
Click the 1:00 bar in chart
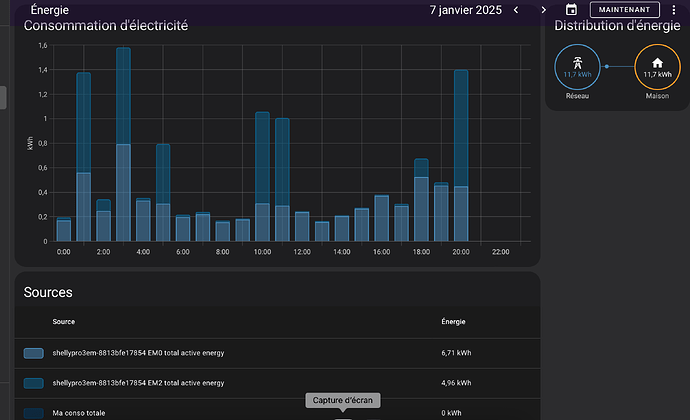[84, 157]
